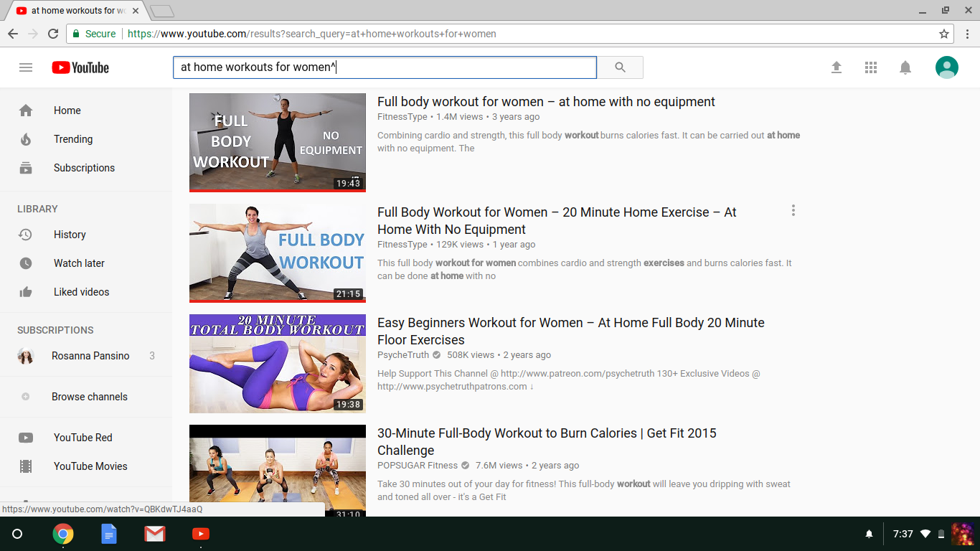Viewport: 980px width, 551px height.
Task: Open the YouTube notifications bell
Action: click(905, 67)
